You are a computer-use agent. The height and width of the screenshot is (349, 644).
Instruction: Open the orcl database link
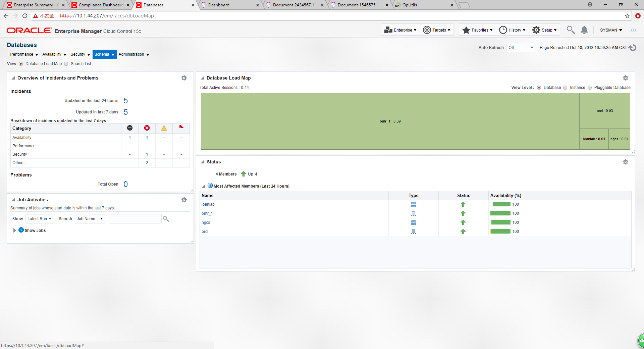coord(205,232)
